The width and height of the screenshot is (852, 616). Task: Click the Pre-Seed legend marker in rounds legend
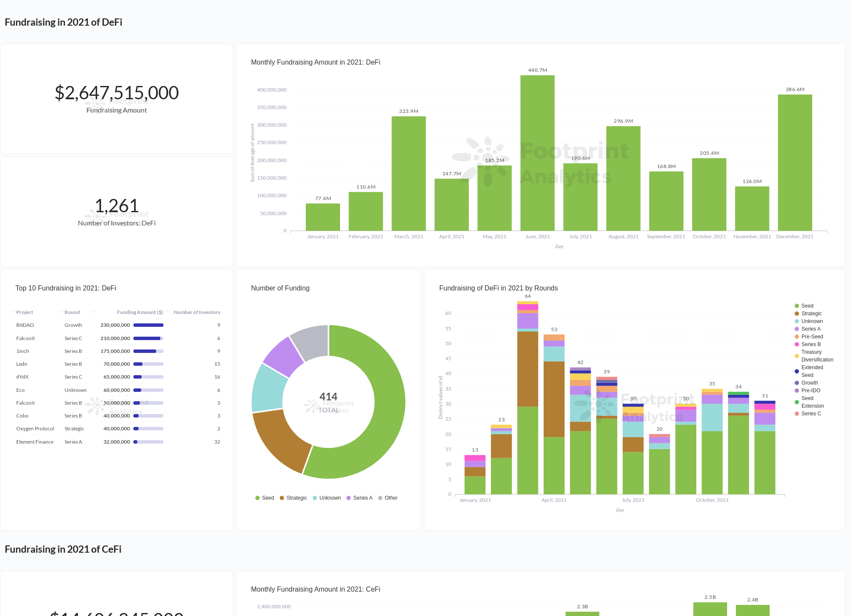coord(796,336)
